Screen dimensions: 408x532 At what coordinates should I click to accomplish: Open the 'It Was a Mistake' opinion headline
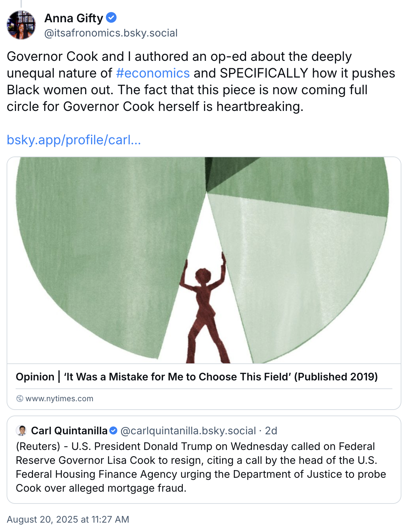click(197, 377)
